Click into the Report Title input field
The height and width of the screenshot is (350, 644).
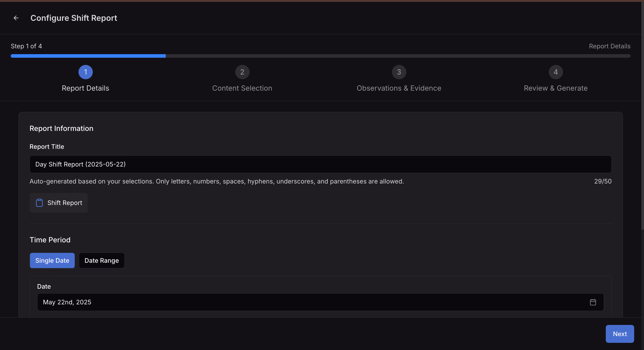click(x=320, y=164)
